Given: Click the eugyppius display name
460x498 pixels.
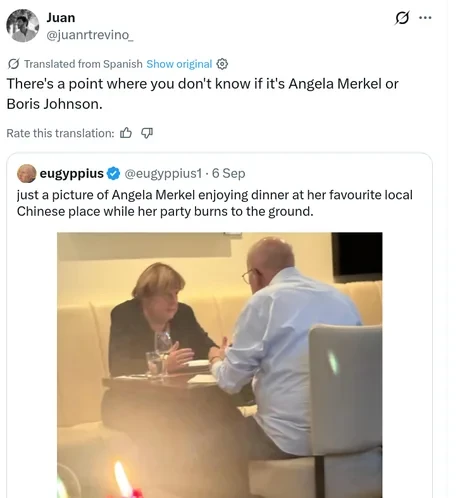Looking at the screenshot, I should [x=72, y=173].
